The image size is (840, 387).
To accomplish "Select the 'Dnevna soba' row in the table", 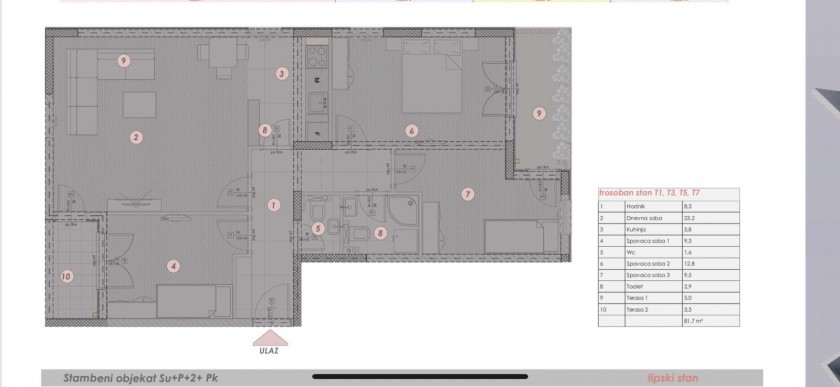I will 669,219.
